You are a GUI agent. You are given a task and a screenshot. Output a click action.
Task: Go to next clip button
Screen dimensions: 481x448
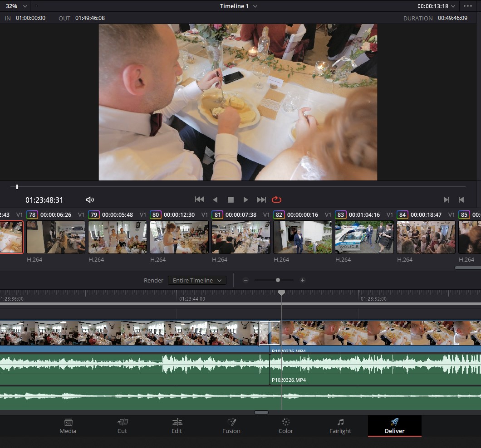446,200
